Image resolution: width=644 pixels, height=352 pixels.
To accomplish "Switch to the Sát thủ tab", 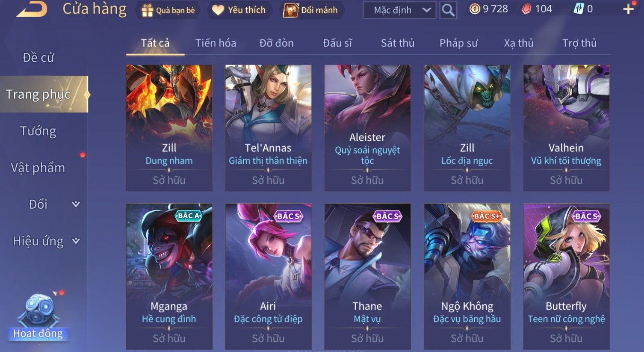I will 398,43.
